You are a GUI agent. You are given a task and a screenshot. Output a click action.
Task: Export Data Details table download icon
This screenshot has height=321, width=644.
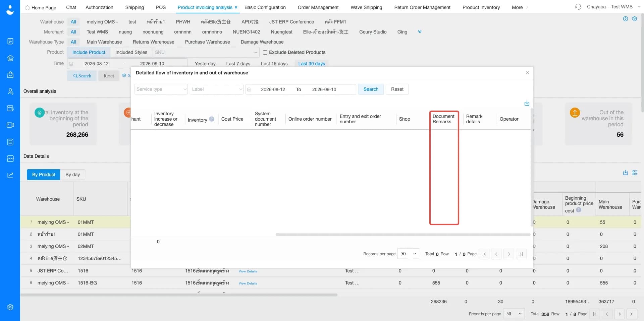[626, 173]
